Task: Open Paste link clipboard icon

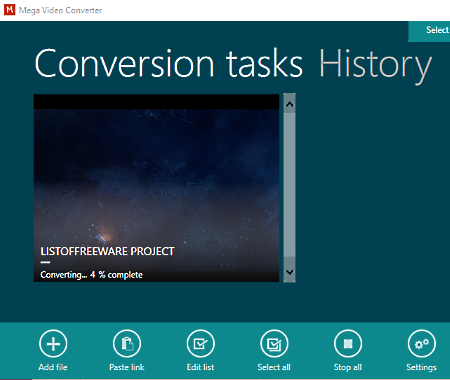Action: tap(127, 343)
